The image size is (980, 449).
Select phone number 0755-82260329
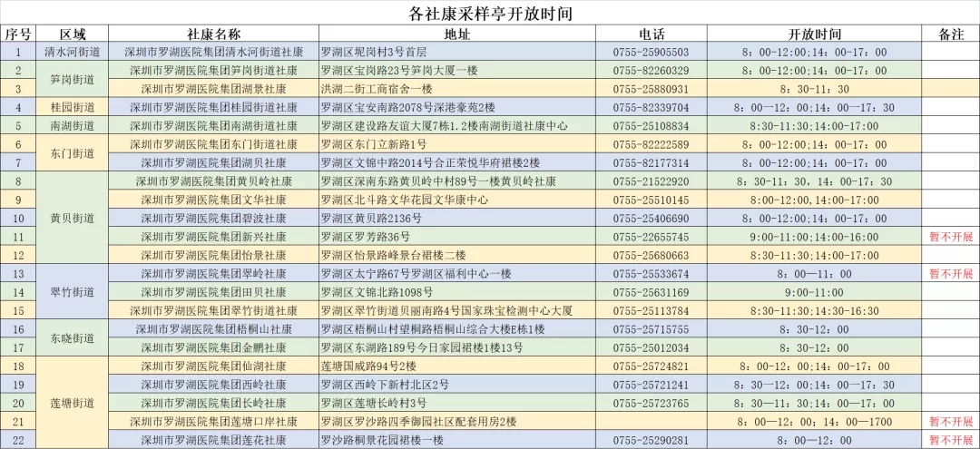652,71
